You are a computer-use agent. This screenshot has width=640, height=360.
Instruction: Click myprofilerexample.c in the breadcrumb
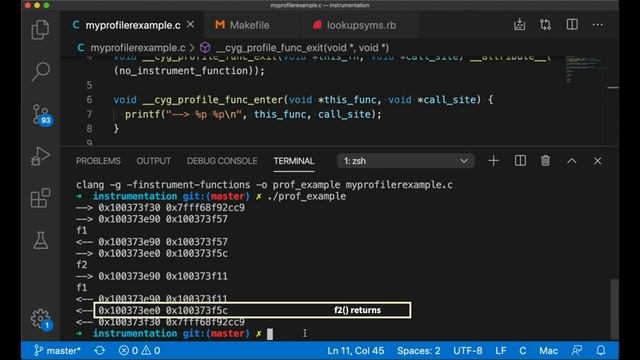[138, 48]
